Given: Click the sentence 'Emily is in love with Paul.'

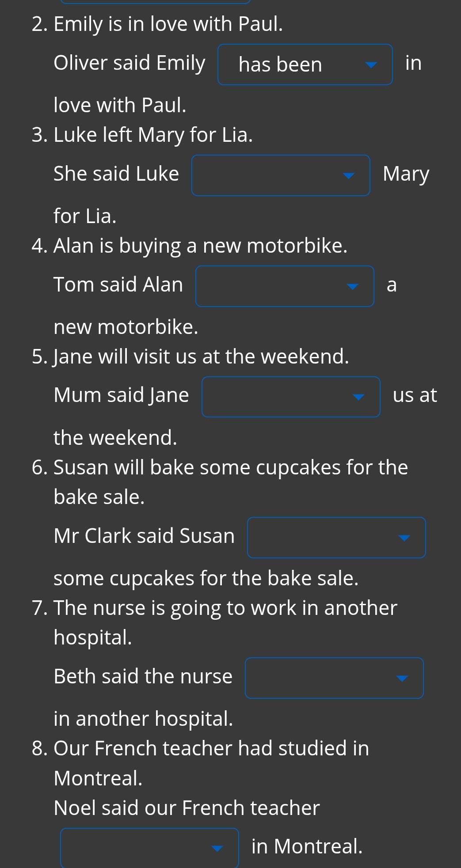Looking at the screenshot, I should tap(168, 24).
